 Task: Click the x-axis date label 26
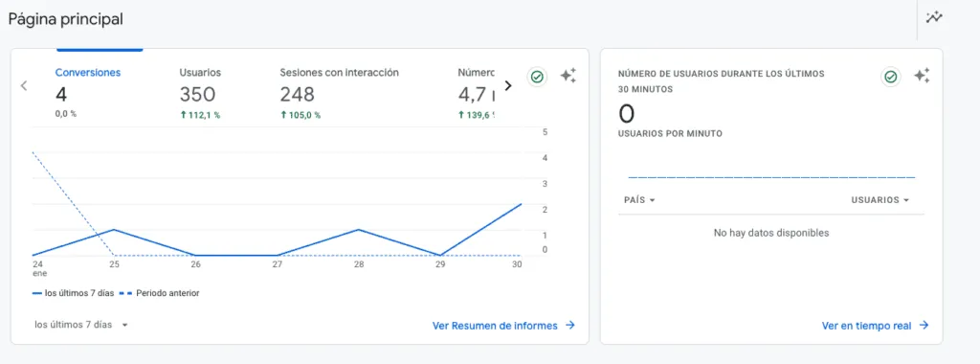195,264
